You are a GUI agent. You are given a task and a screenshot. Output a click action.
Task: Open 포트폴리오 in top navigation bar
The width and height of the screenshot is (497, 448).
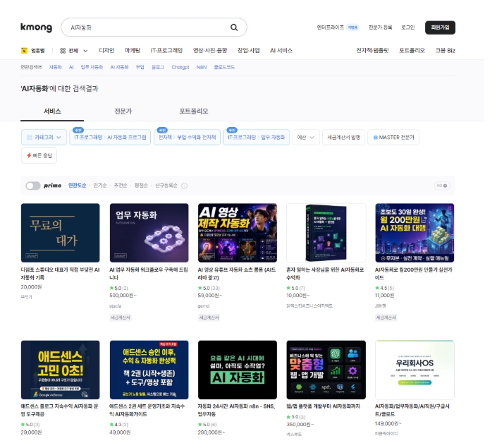(412, 51)
